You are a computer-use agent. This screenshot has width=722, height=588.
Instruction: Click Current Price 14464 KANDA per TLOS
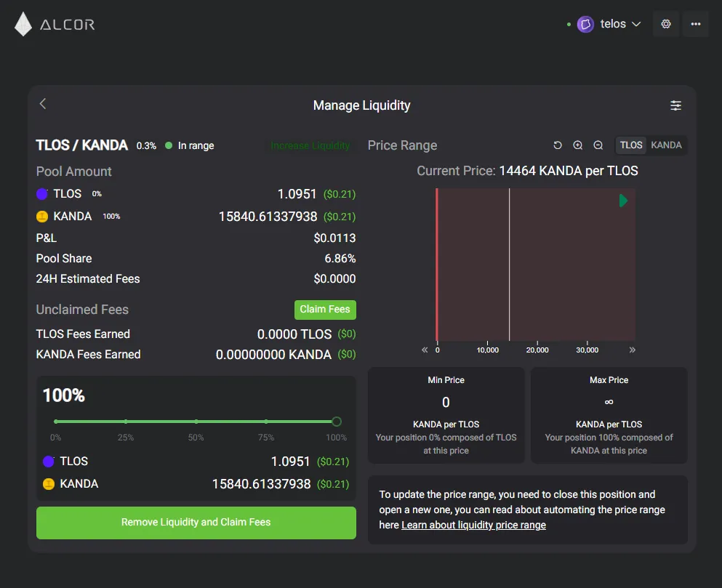[527, 171]
